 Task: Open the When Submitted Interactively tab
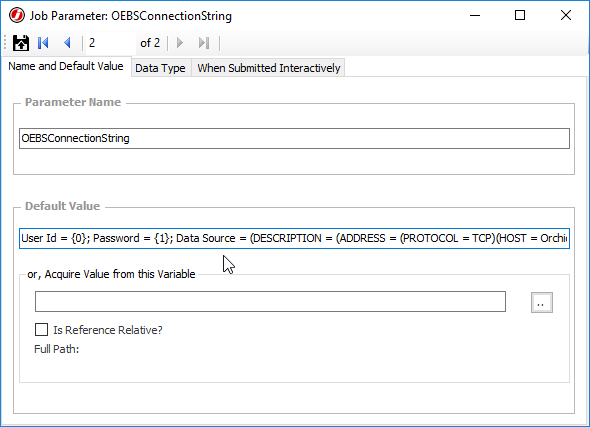[x=269, y=68]
